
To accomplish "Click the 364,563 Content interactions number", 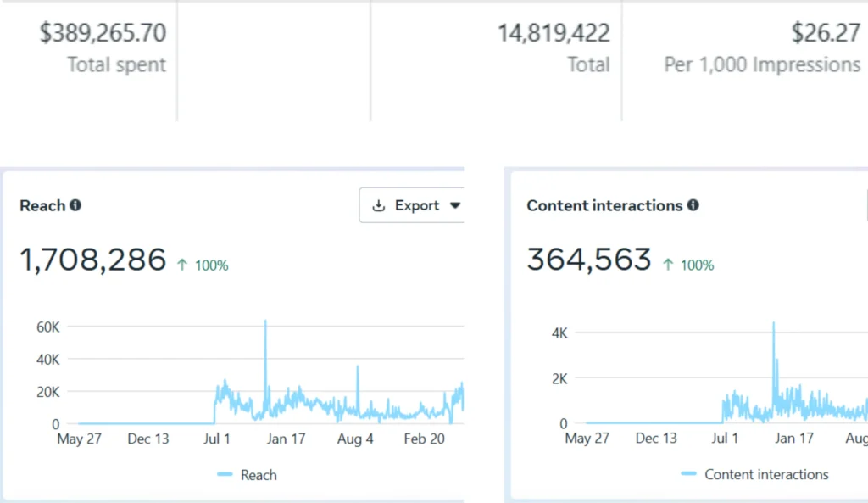I will point(589,260).
